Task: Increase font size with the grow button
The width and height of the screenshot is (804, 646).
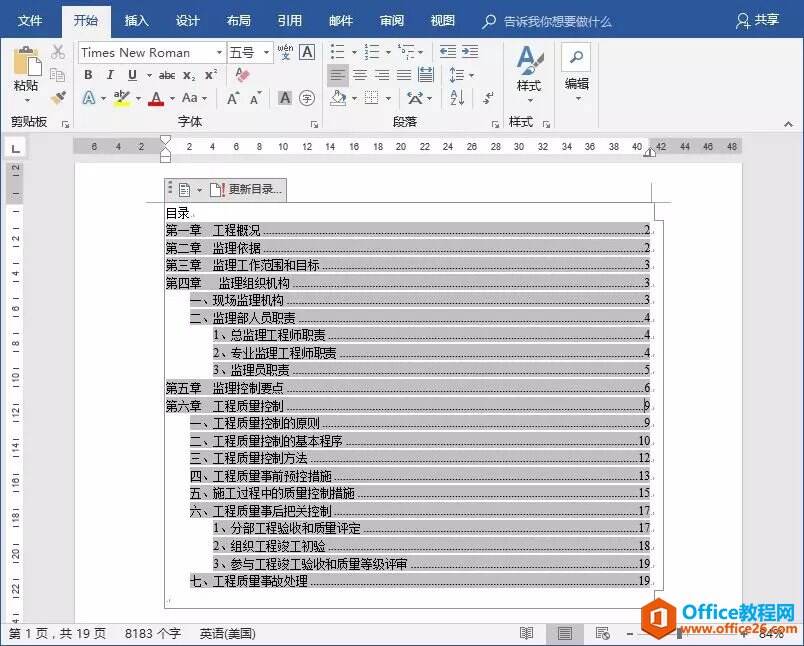Action: (232, 98)
